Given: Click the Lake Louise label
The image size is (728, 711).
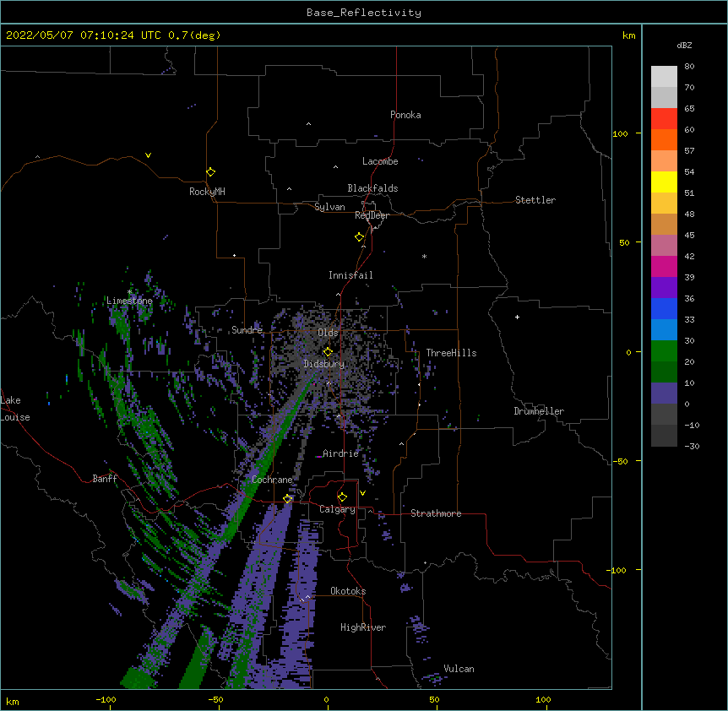Looking at the screenshot, I should 15,409.
